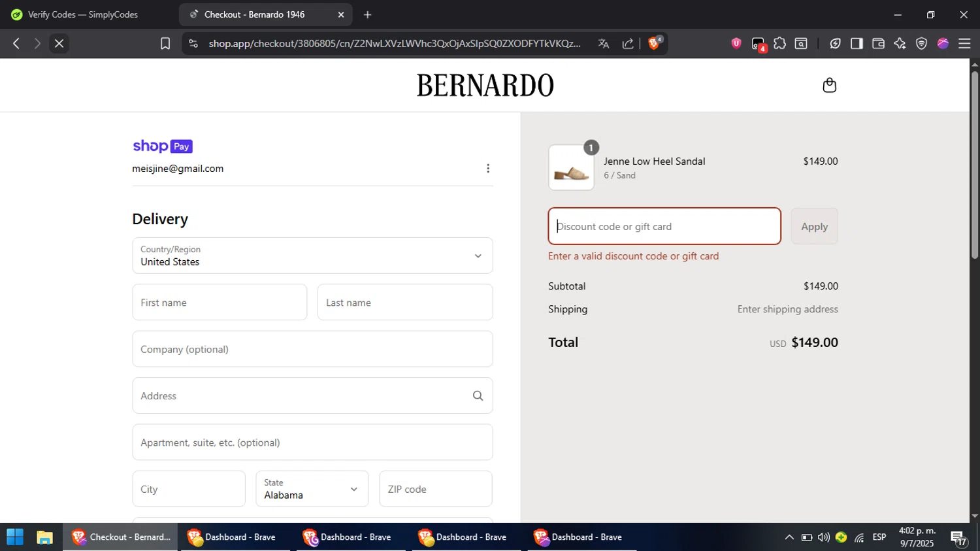
Task: Open Leo AI sparkle icon
Action: click(x=900, y=43)
